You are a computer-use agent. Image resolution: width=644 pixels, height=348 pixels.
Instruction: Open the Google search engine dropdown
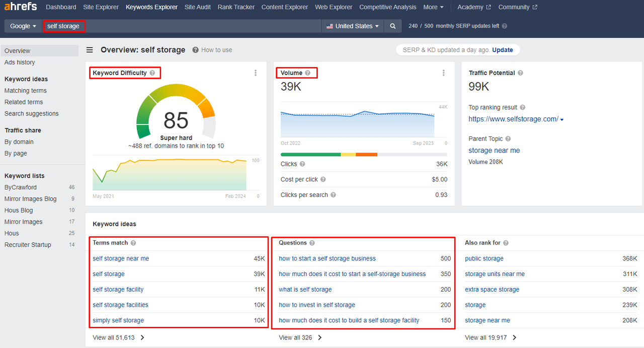(23, 26)
